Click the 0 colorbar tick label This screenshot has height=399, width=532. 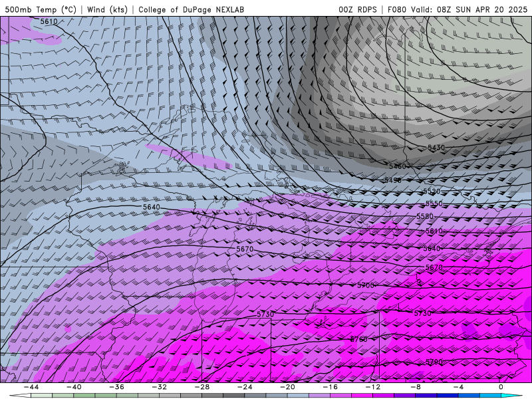coord(501,387)
